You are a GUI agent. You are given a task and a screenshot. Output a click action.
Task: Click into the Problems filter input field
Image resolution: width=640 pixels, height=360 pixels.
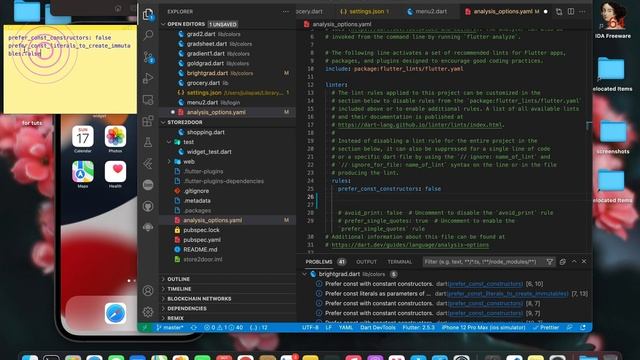pyautogui.click(x=483, y=262)
